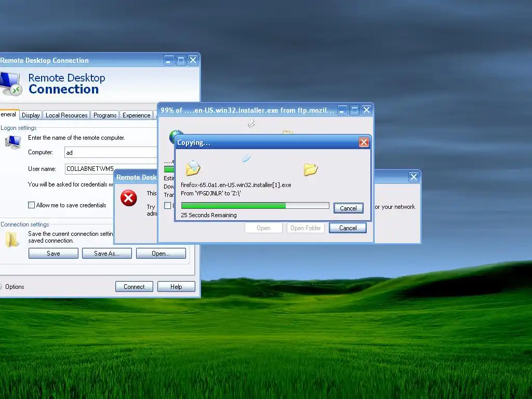
Task: Click 'Enter the name of the remote computer' text
Action: click(76, 138)
